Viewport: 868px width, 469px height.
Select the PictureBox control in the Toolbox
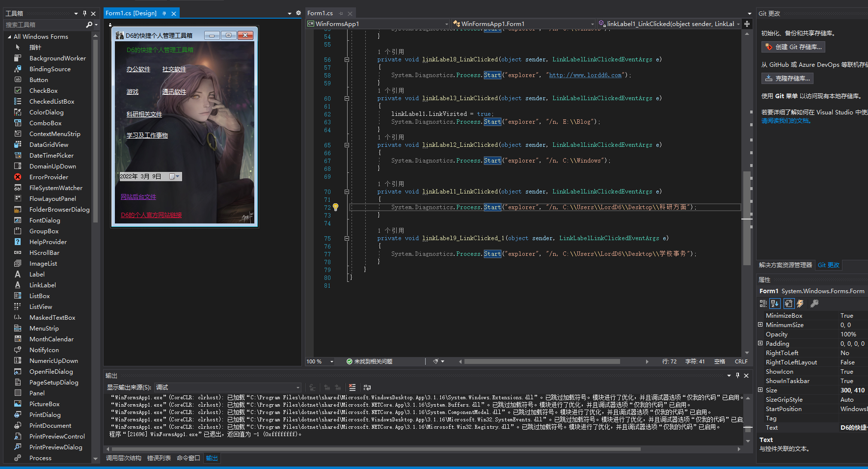[45, 404]
